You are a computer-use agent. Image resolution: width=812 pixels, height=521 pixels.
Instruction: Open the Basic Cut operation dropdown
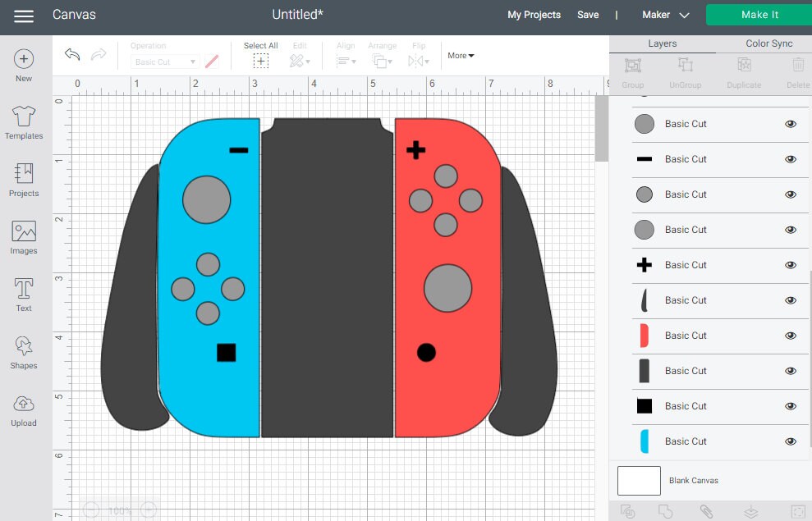pyautogui.click(x=164, y=61)
